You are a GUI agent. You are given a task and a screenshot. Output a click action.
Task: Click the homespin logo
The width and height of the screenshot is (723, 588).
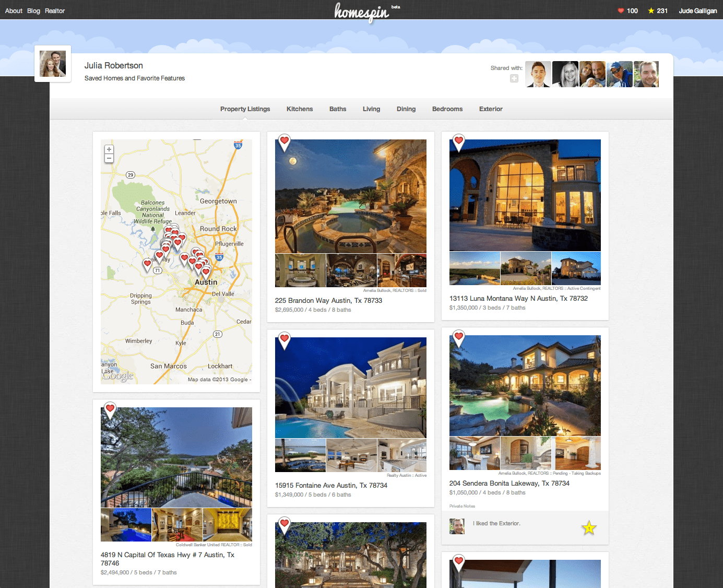(362, 11)
